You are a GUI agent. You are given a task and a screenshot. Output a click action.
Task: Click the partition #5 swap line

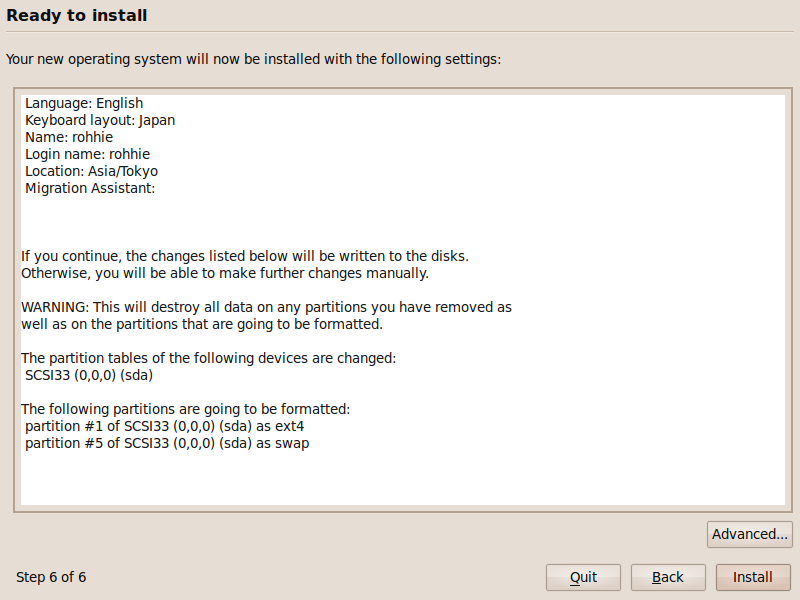point(167,443)
